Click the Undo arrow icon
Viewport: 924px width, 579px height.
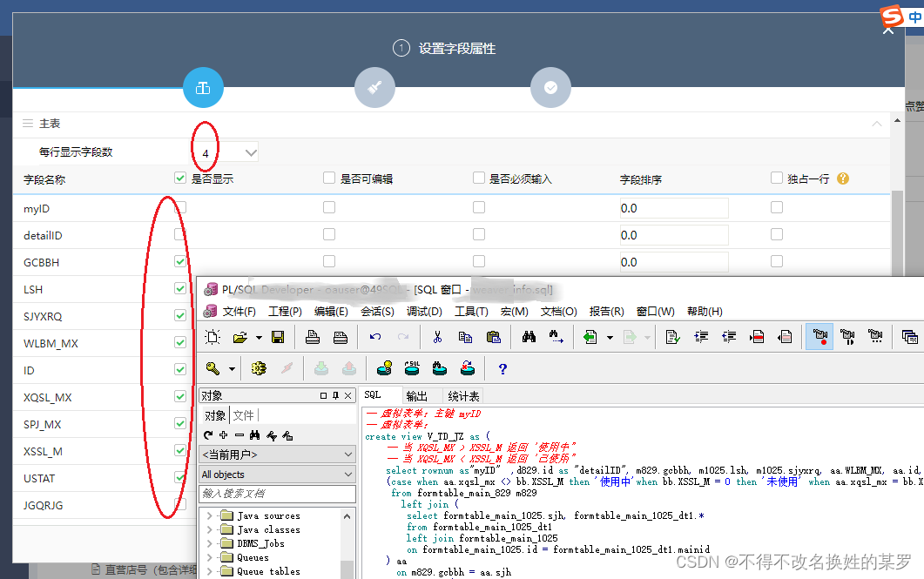coord(375,337)
